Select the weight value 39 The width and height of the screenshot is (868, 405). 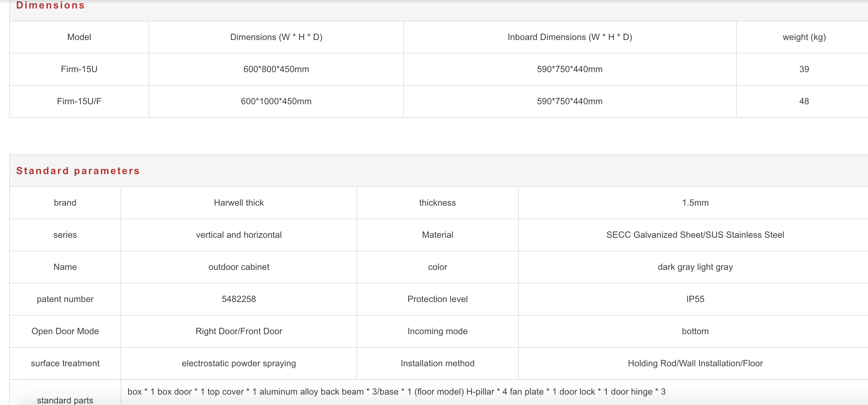click(804, 69)
